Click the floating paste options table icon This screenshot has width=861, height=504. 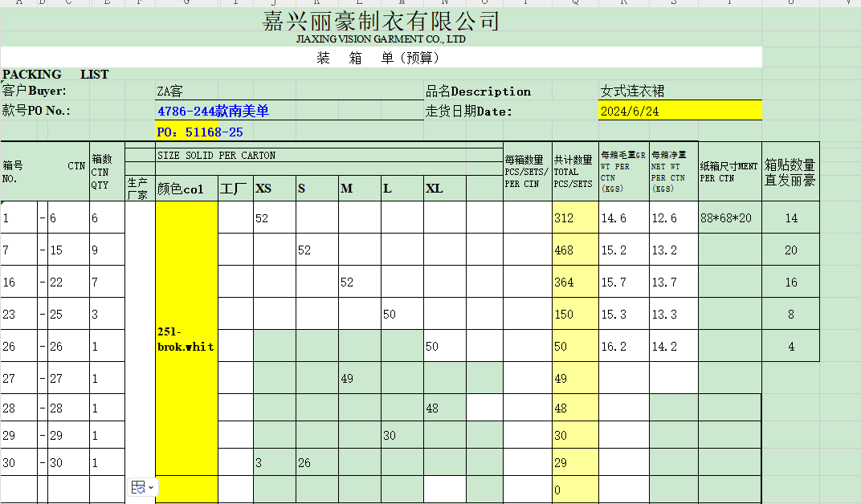click(137, 487)
